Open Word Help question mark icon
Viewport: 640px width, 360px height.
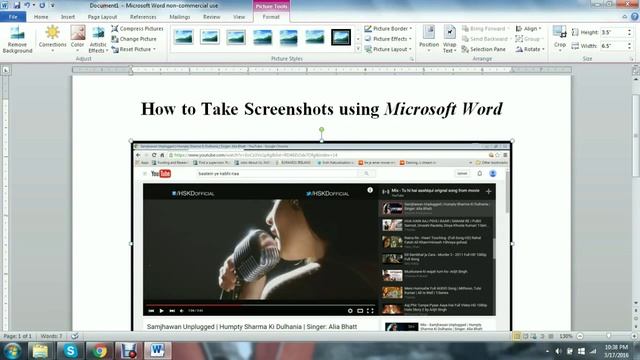pos(634,17)
